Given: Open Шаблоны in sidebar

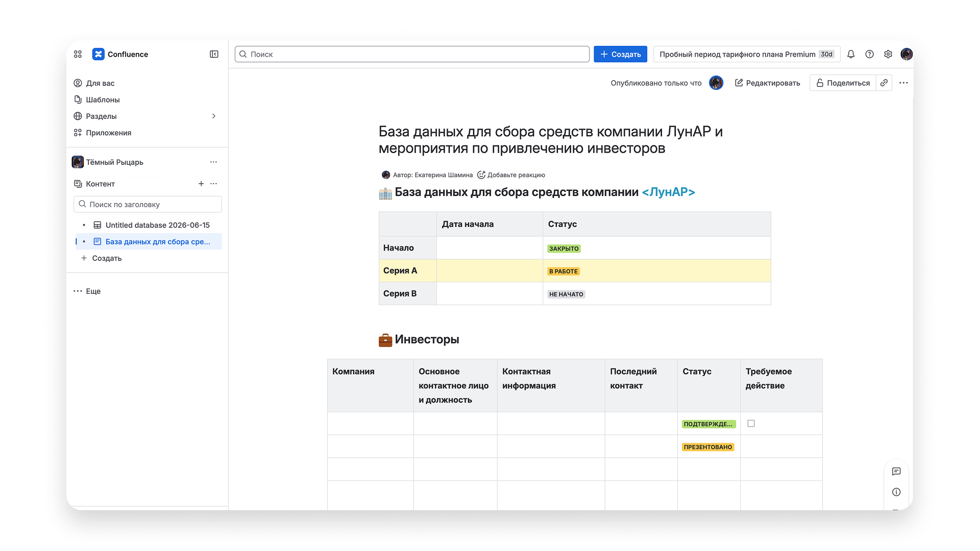Looking at the screenshot, I should 147,99.
